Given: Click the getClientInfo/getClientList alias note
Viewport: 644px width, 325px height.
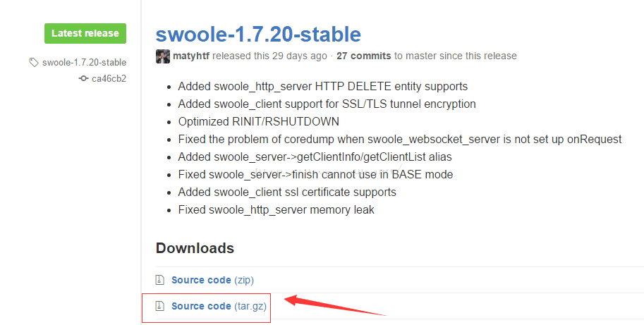Looking at the screenshot, I should (x=315, y=157).
